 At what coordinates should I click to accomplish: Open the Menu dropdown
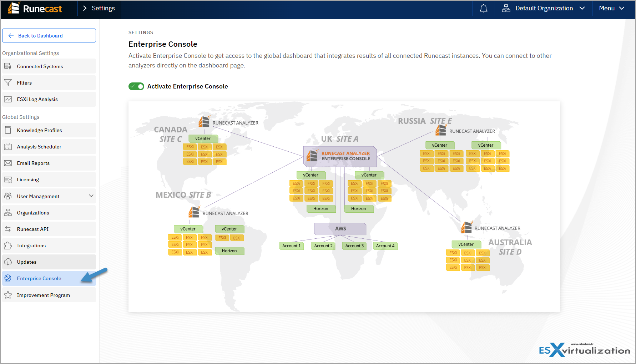pyautogui.click(x=612, y=8)
